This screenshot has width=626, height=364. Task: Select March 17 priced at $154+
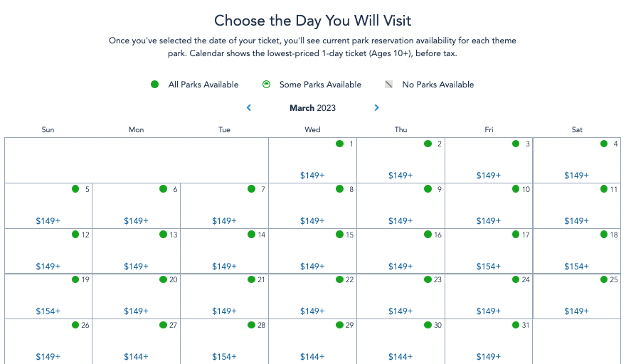coord(489,251)
